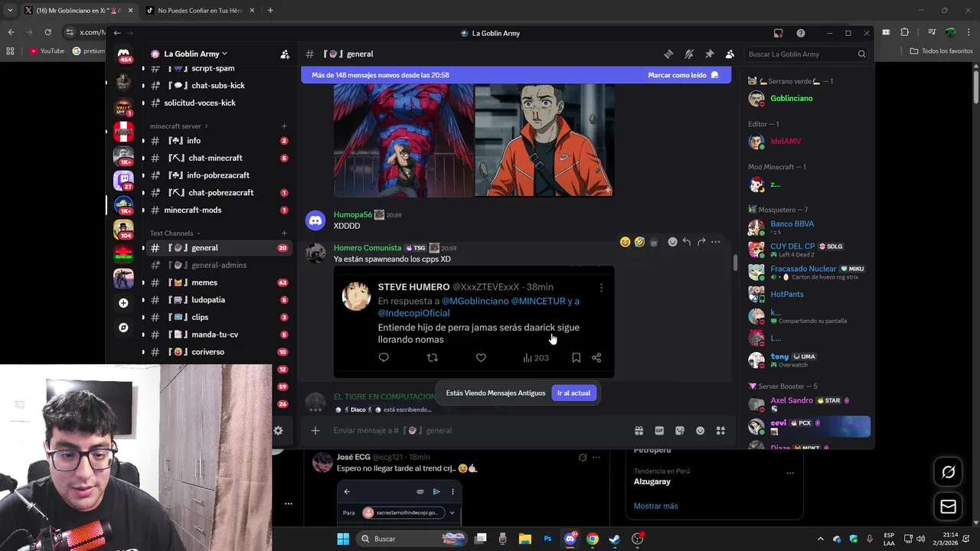Toggle channel notification mute bell icon
This screenshot has height=551, width=980.
pyautogui.click(x=689, y=54)
